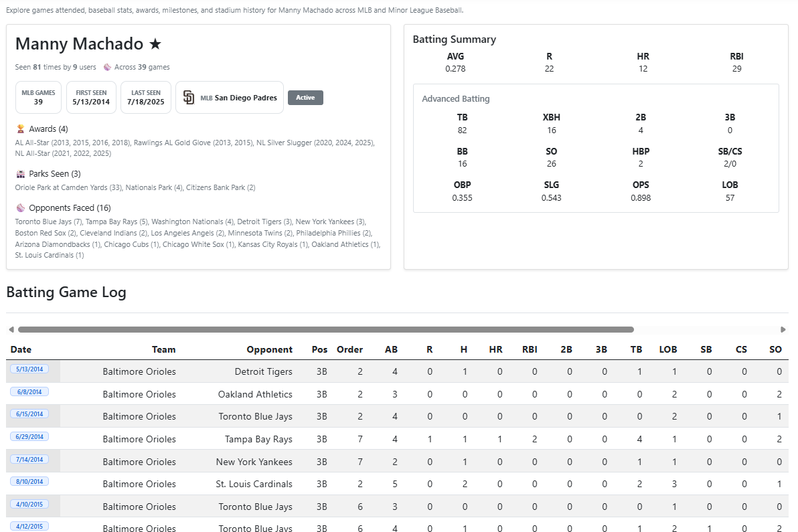Sort game log by Team column header
Viewport: 798px width, 532px height.
[x=163, y=349]
